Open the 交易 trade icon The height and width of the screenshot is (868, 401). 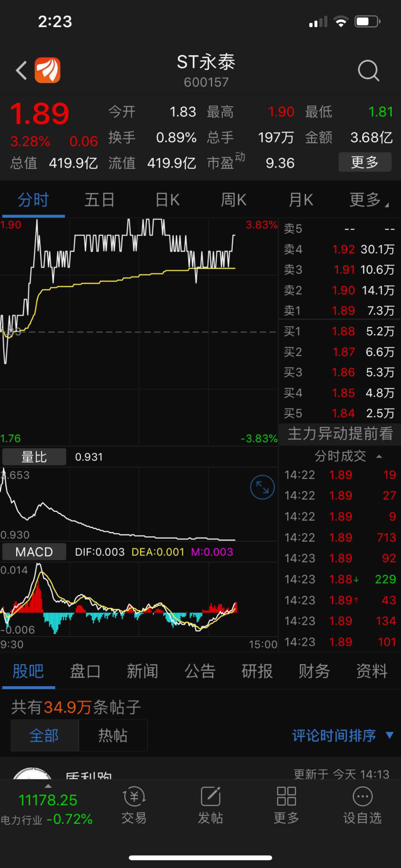134,806
